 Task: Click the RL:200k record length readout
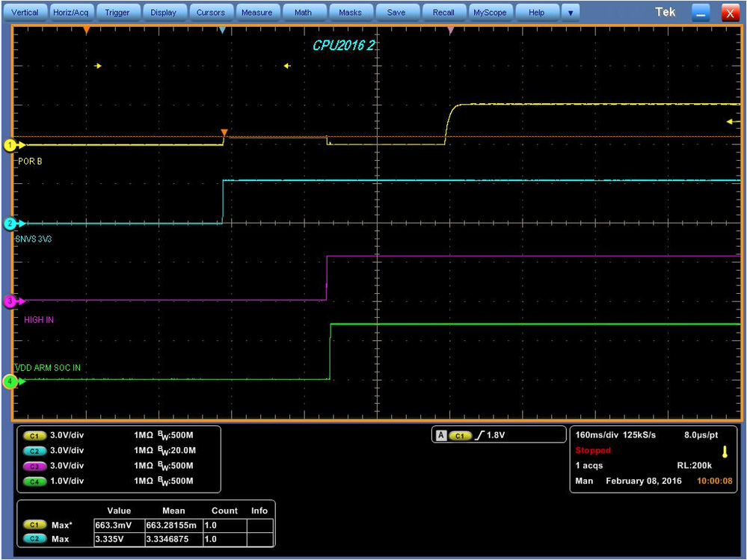pos(694,465)
